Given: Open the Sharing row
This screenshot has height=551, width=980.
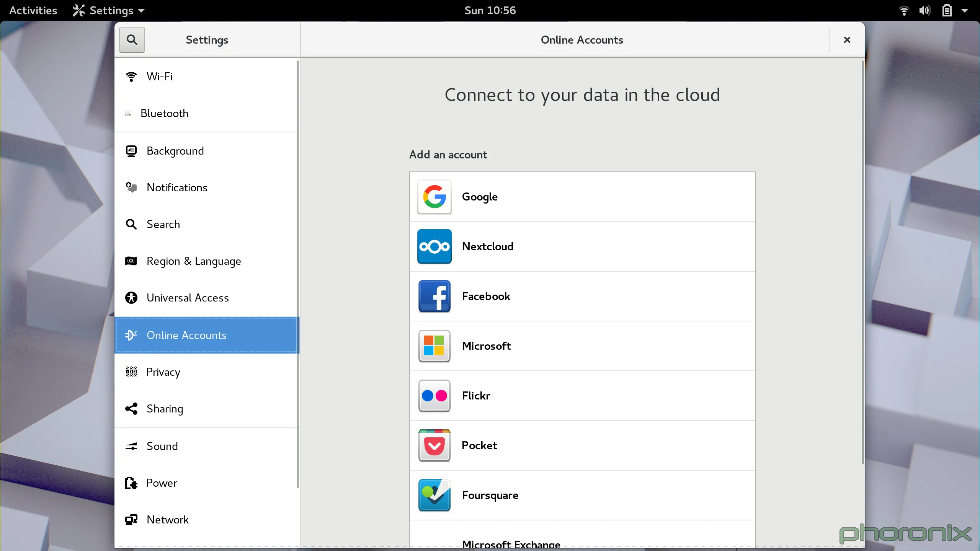Looking at the screenshot, I should tap(206, 409).
